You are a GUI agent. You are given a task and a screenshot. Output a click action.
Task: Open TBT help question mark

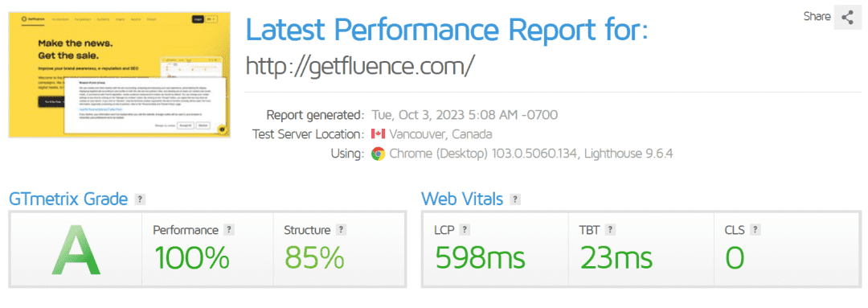(x=610, y=230)
